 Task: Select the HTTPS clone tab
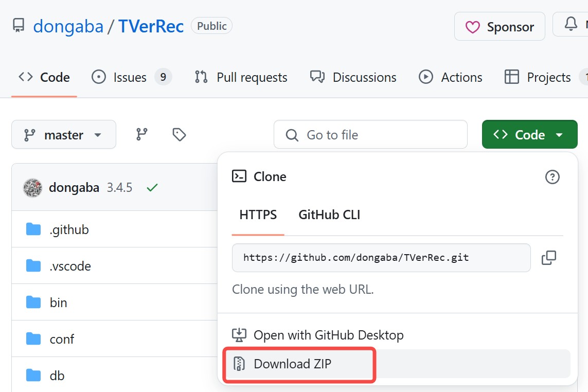[x=258, y=215]
